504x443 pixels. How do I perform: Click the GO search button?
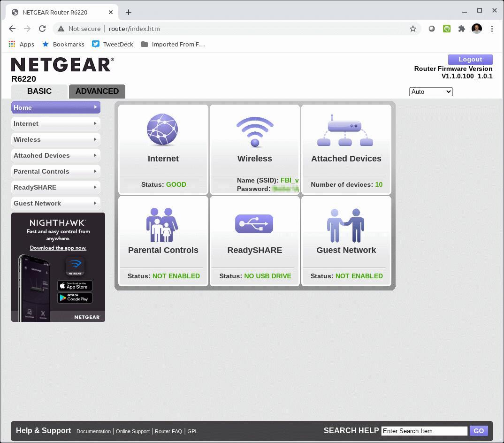pos(479,431)
